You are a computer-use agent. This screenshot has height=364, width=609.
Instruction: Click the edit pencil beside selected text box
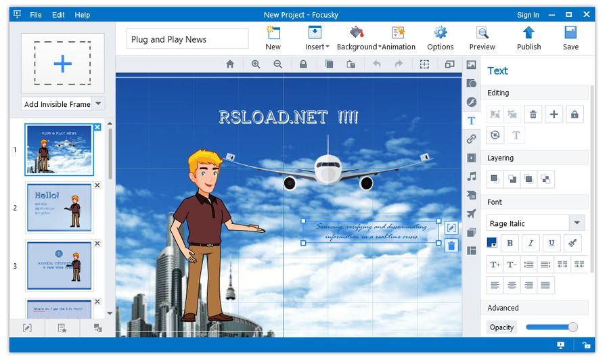point(451,227)
